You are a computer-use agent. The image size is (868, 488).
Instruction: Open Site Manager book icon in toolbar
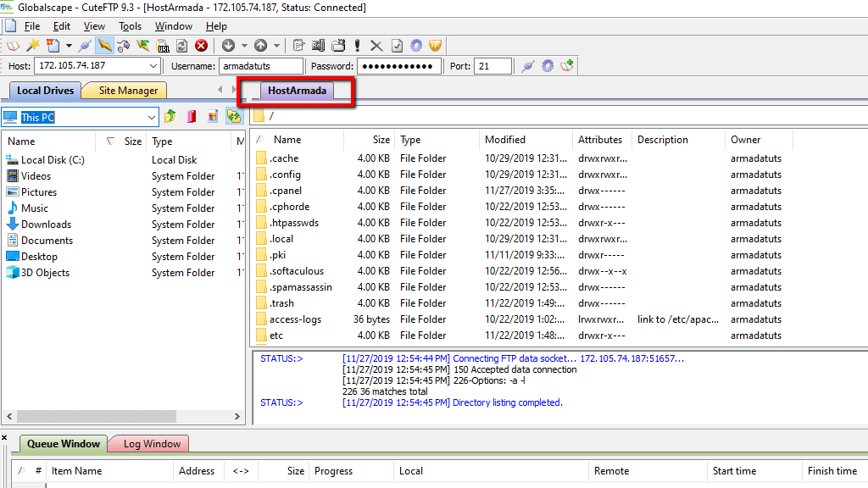[x=12, y=46]
